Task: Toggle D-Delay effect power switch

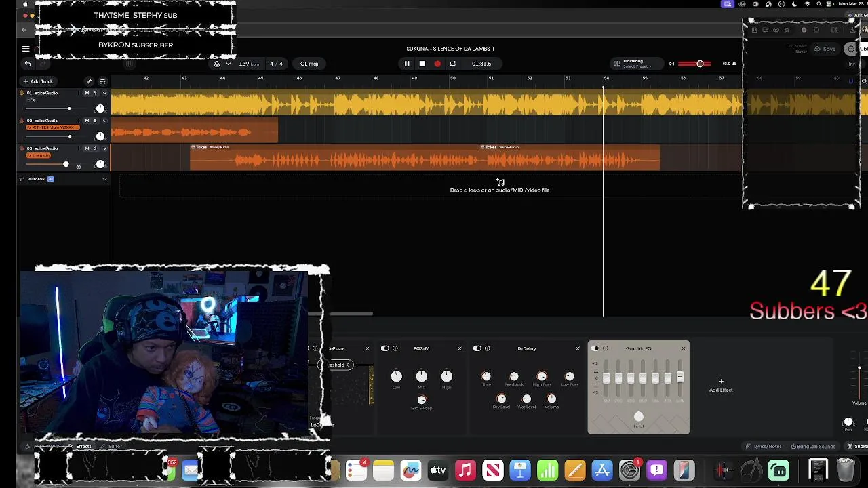Action: point(477,348)
